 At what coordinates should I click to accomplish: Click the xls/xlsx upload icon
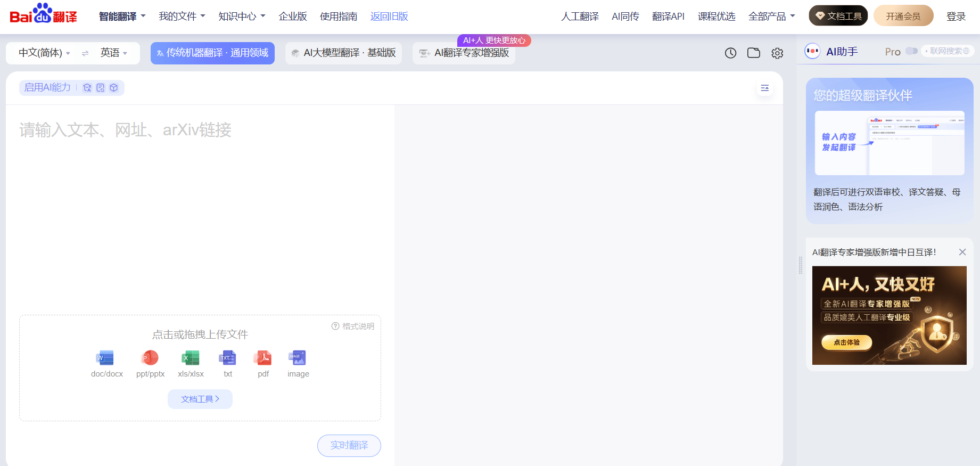click(191, 358)
